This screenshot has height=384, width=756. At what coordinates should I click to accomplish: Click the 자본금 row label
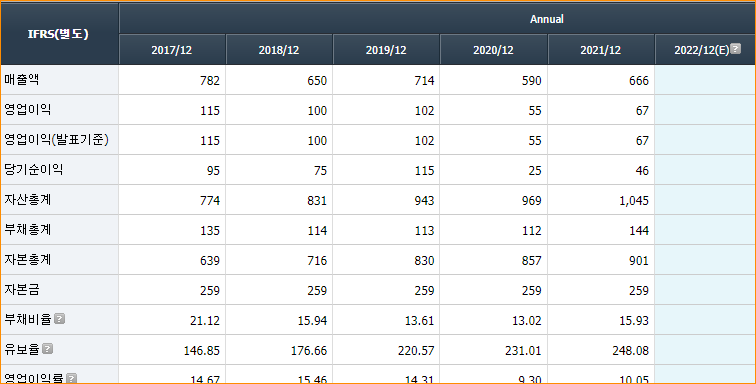pyautogui.click(x=22, y=289)
